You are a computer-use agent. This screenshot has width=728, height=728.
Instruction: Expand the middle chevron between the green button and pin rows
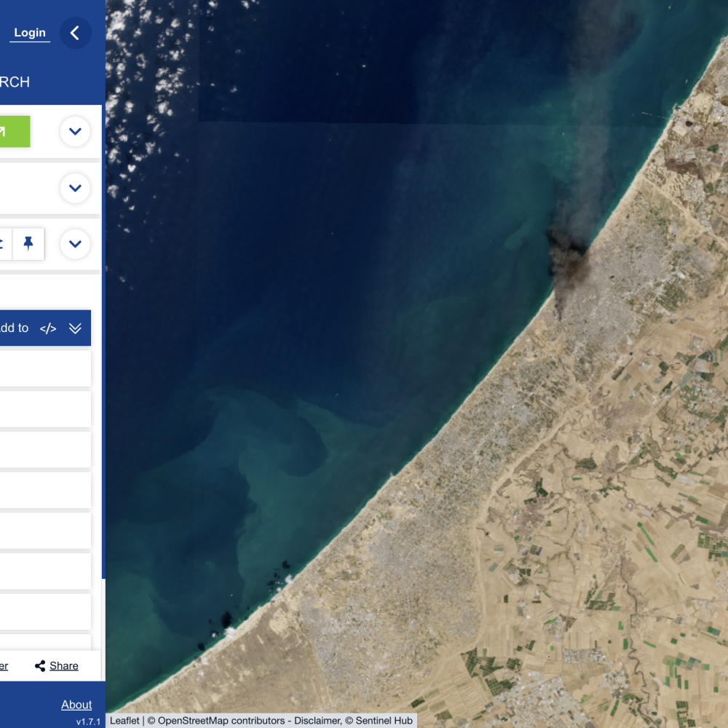[75, 188]
